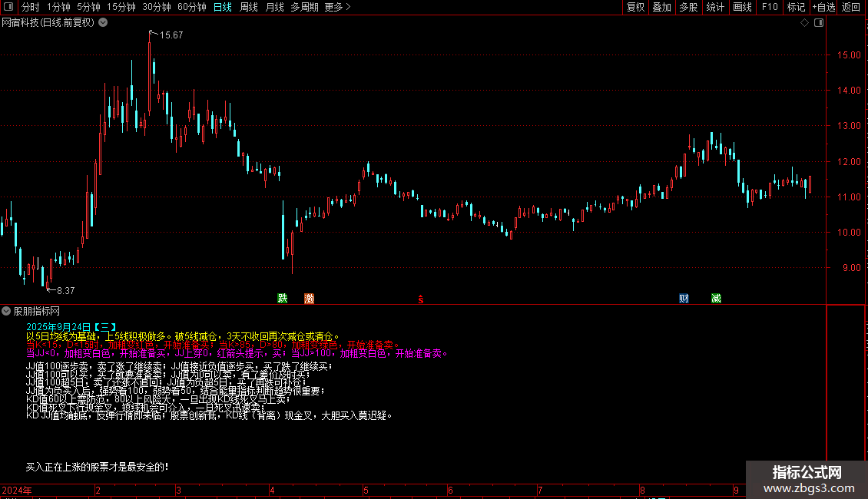Image resolution: width=868 pixels, height=499 pixels.
Task: Toggle the right sidebar panel icon
Action: coord(819,23)
